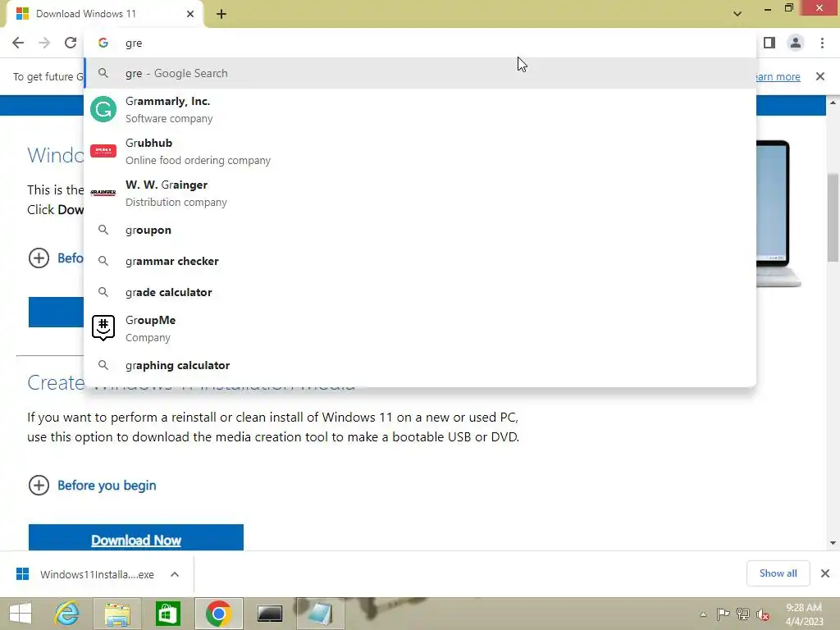Select the groupon search suggestion

coord(420,230)
